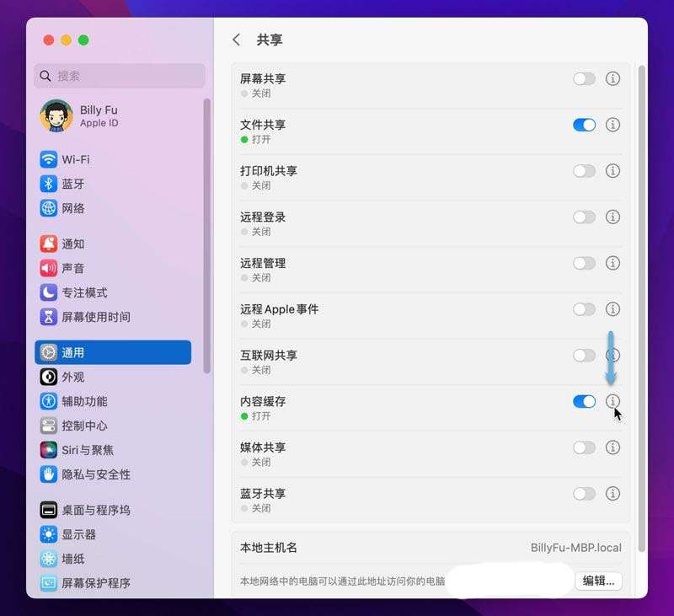Open 文件共享 info details

click(x=612, y=125)
